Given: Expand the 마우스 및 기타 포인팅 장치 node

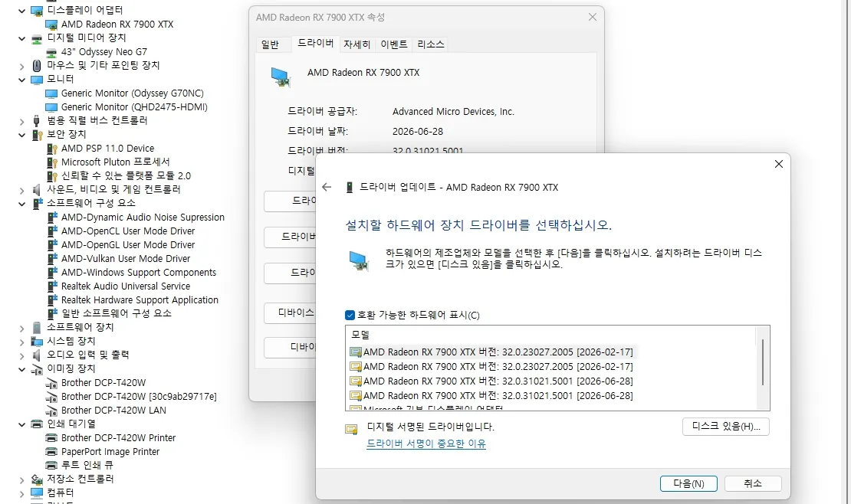Looking at the screenshot, I should [21, 66].
